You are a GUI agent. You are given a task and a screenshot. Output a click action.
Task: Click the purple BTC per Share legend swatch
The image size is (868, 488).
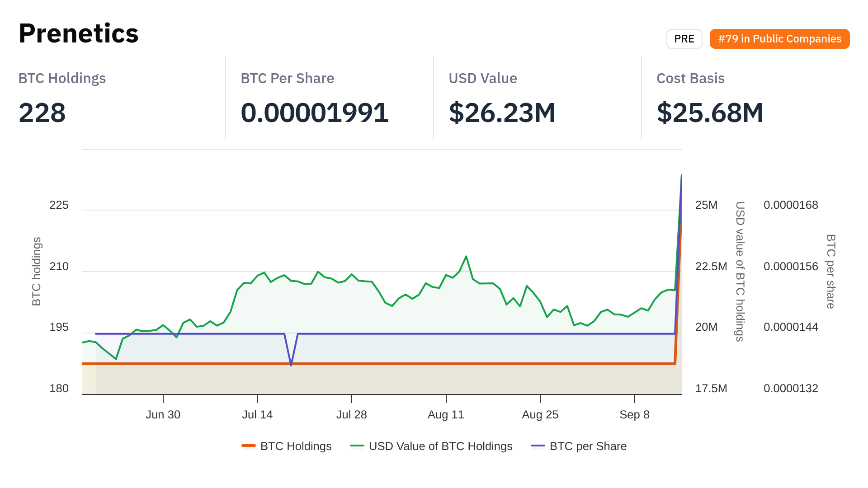tap(538, 446)
